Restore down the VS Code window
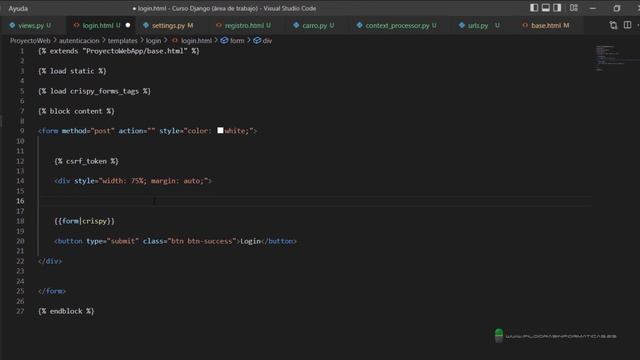 point(617,8)
